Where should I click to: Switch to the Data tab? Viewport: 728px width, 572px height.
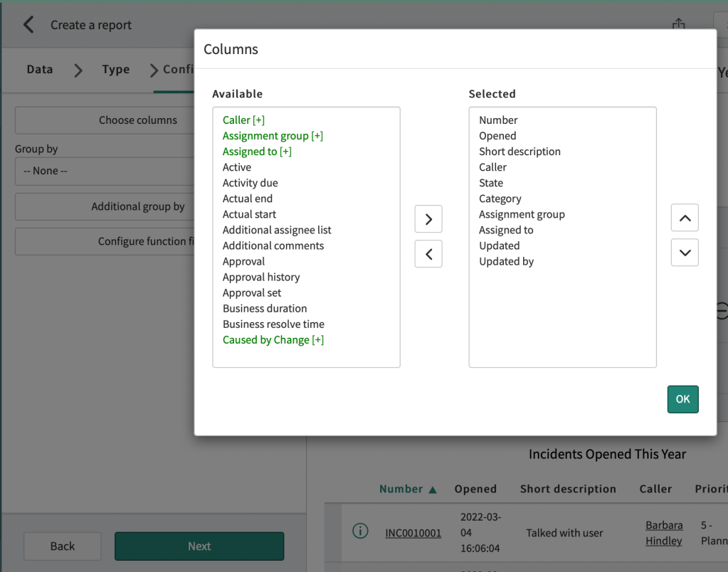40,70
